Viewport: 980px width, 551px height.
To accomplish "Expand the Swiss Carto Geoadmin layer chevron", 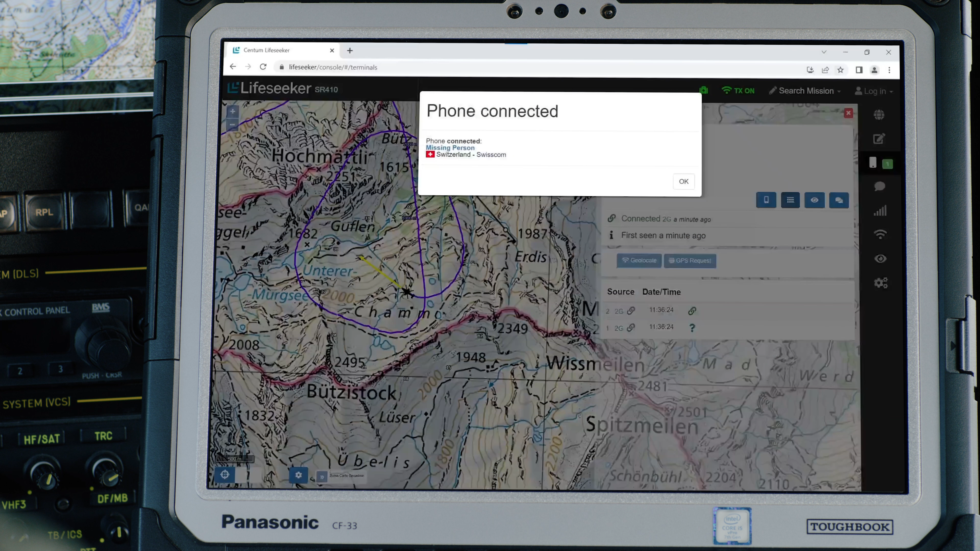I will [x=322, y=477].
